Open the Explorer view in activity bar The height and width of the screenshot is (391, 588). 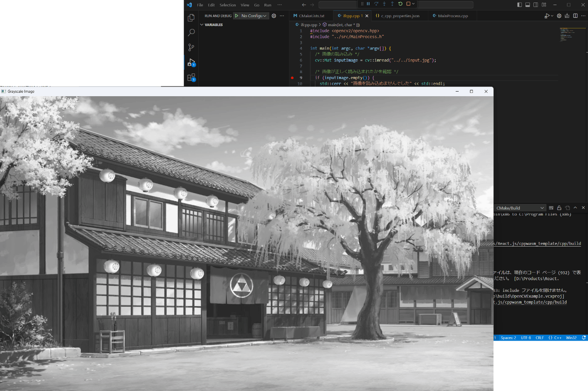point(191,18)
